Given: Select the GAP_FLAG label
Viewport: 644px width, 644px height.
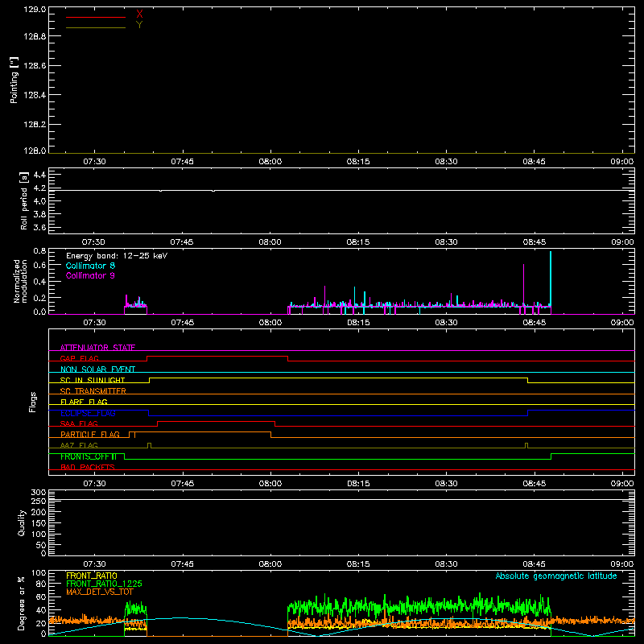Looking at the screenshot, I should point(79,358).
